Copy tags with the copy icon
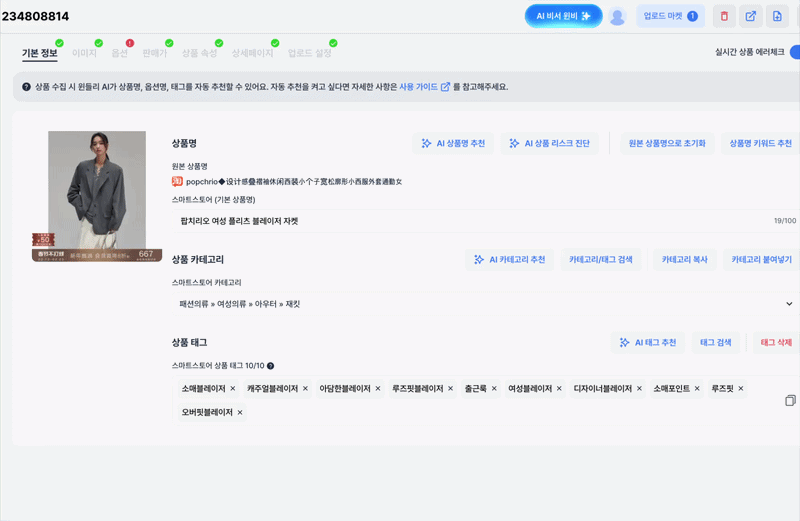The width and height of the screenshot is (800, 521). point(790,401)
